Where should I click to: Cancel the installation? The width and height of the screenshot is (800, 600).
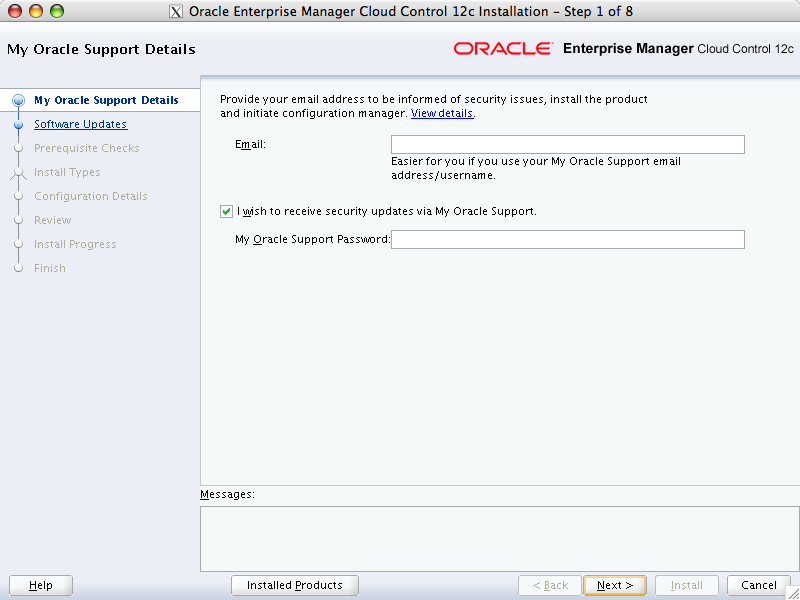(x=758, y=585)
